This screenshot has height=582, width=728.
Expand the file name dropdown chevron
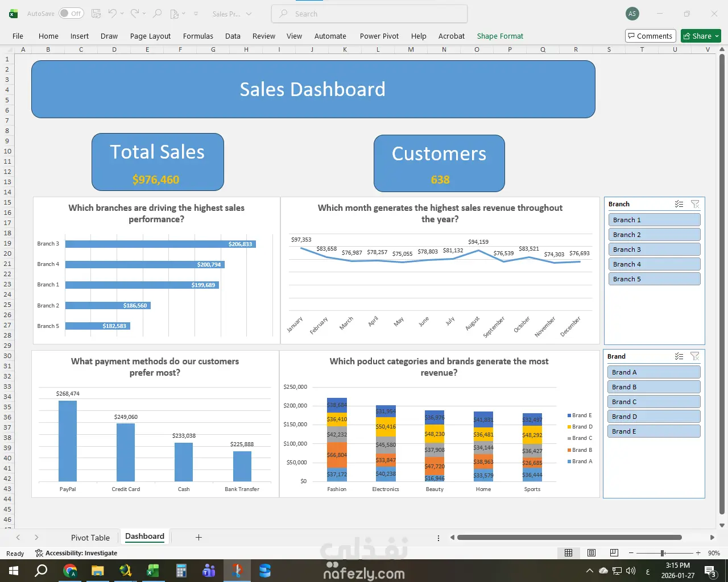click(x=249, y=14)
